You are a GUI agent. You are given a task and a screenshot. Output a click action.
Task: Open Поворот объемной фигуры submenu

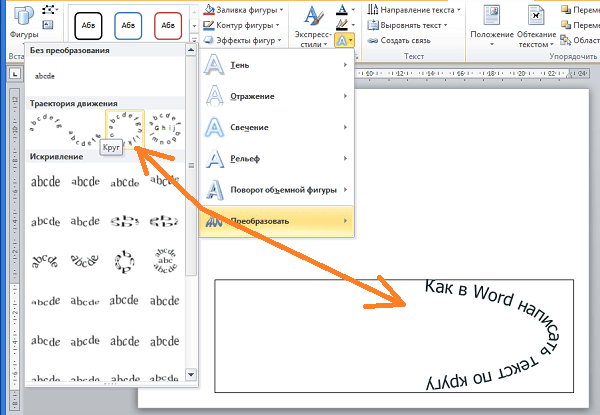tap(277, 190)
